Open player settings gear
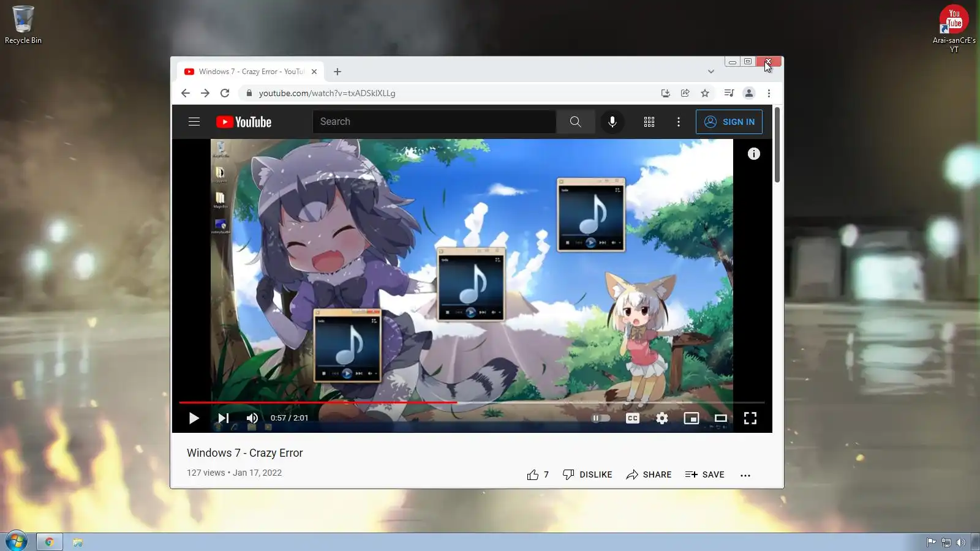Viewport: 980px width, 551px height. click(662, 418)
